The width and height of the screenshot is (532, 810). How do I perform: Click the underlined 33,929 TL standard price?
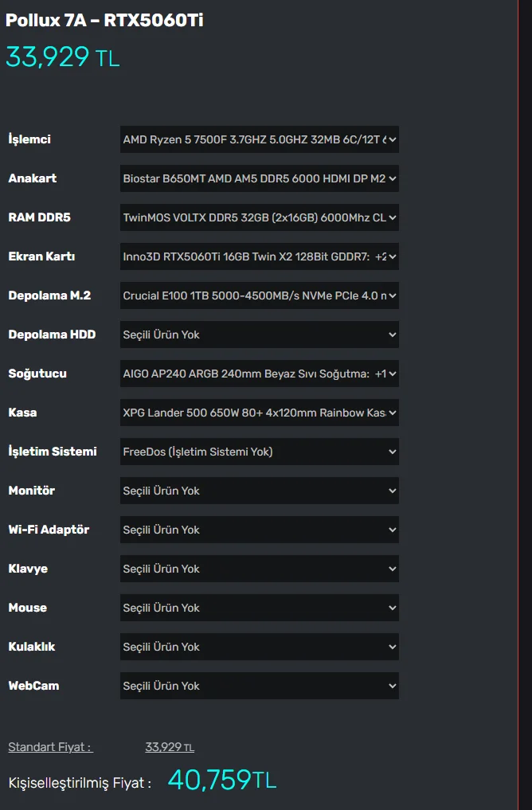click(x=169, y=747)
